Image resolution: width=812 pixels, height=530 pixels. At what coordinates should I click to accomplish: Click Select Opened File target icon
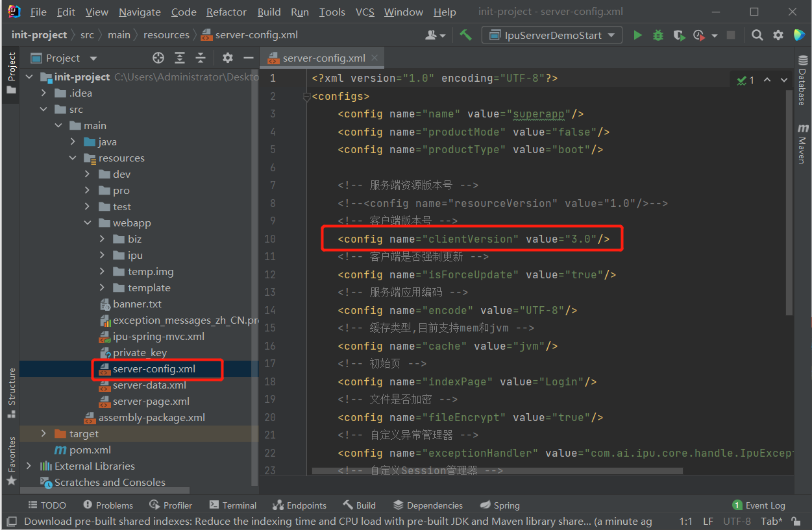[x=158, y=58]
